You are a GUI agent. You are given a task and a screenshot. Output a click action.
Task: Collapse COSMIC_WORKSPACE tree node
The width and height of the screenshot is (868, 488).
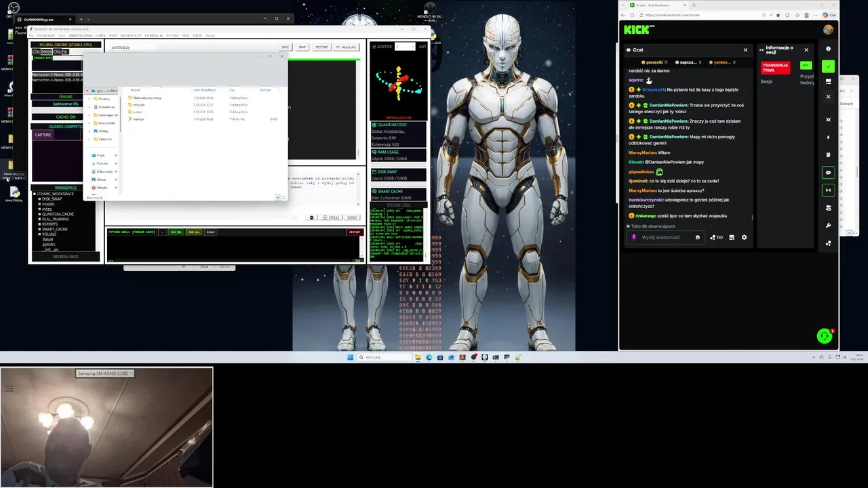(35, 194)
